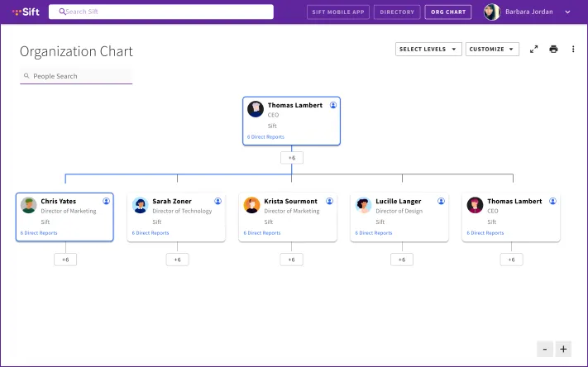Open 6 Direct Reports link on CEO card
Viewport: 588px width, 367px height.
(x=265, y=137)
